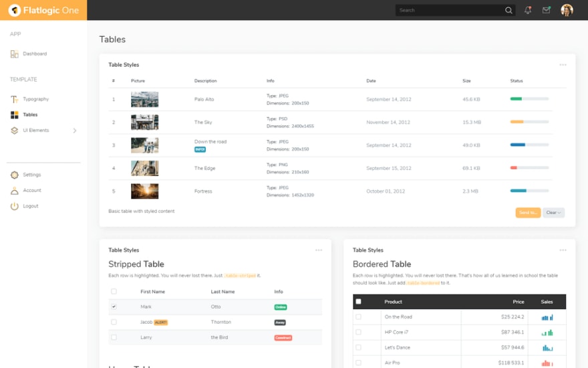Check the HP Core i7 row checkbox
Screen dimensions: 588x368
(359, 333)
